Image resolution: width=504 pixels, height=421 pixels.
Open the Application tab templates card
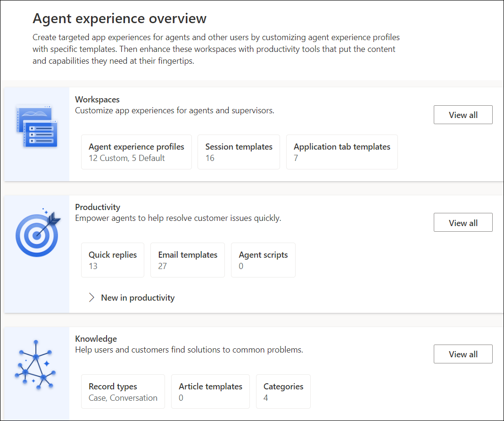(x=342, y=152)
